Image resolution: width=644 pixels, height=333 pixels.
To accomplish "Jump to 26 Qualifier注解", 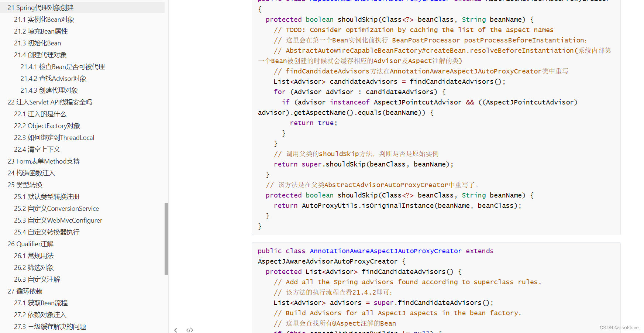I will coord(31,244).
